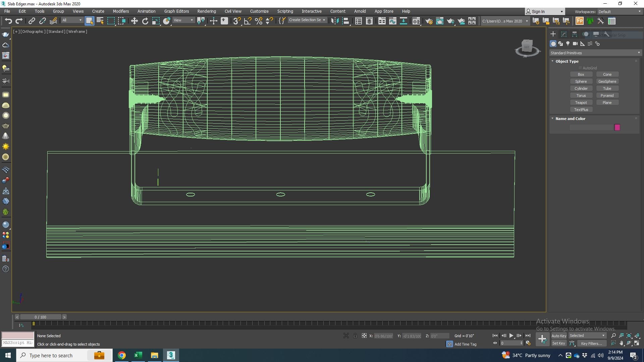Screen dimensions: 644x362
Task: Toggle Percent Snap
Action: [259, 21]
